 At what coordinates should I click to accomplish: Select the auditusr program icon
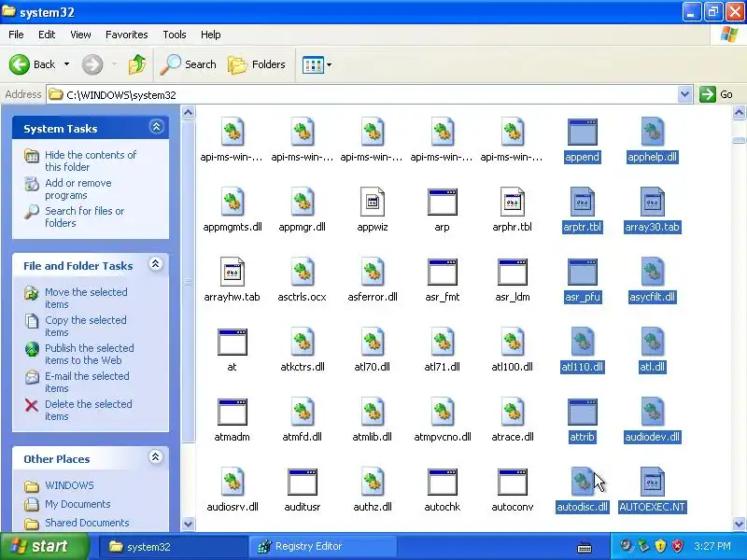[x=302, y=482]
